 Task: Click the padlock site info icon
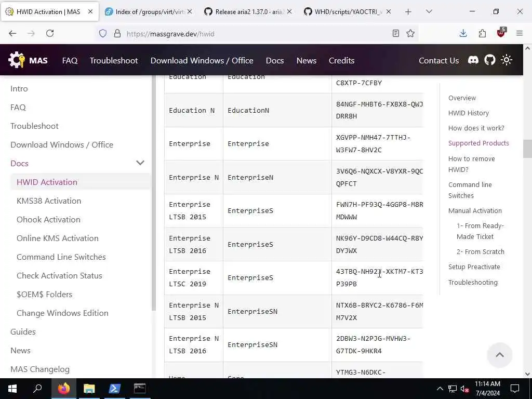point(117,33)
